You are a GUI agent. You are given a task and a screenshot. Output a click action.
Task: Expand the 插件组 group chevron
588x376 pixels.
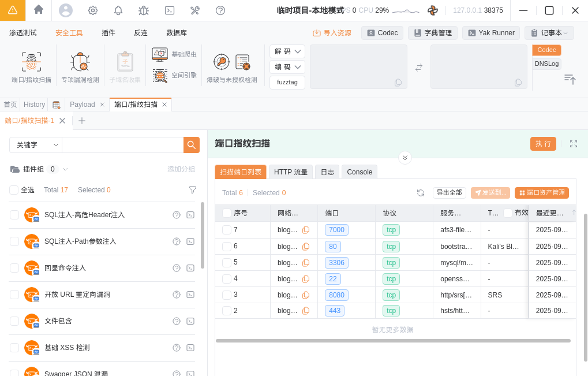pos(65,169)
